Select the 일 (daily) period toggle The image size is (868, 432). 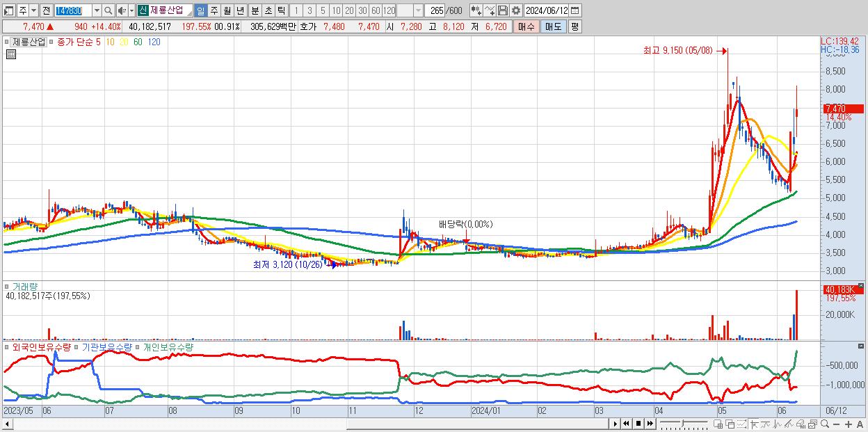200,10
